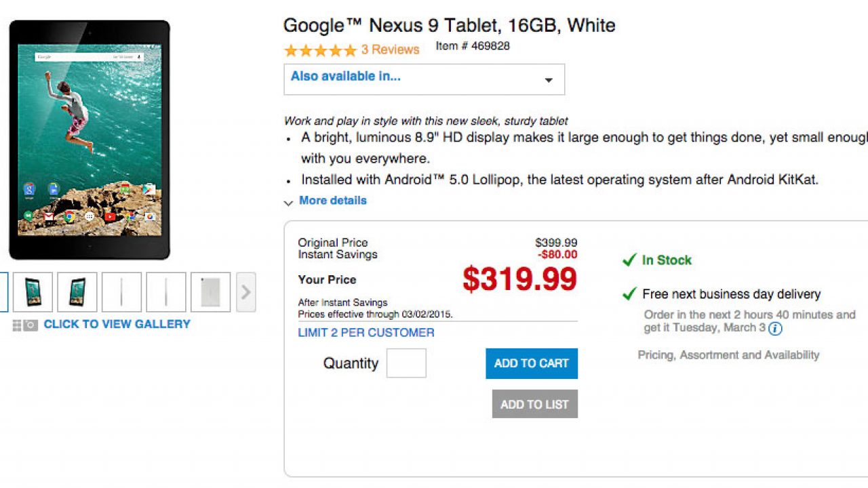Open Pricing, Assortment and Availability link
868x488 pixels.
pos(728,355)
